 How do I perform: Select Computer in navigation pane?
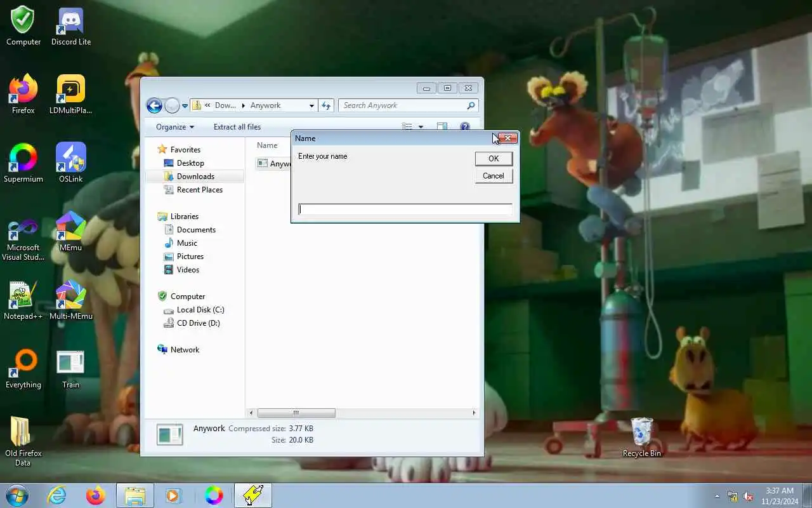coord(187,297)
